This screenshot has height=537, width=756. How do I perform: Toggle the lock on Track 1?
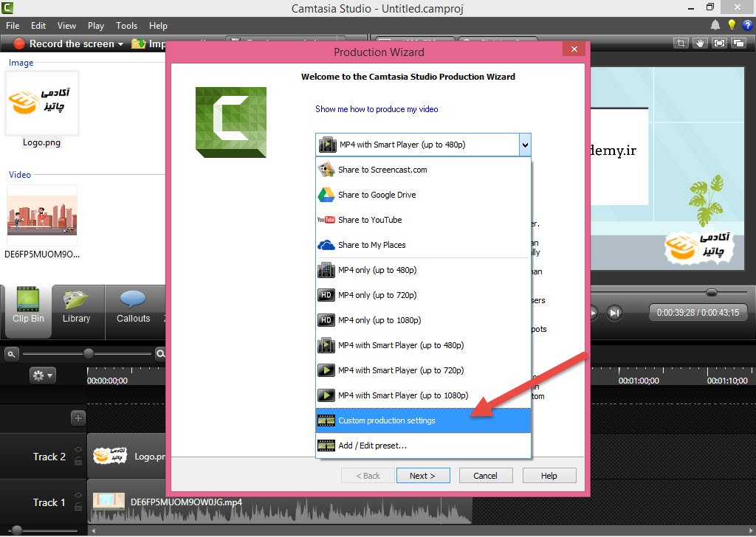(x=78, y=507)
